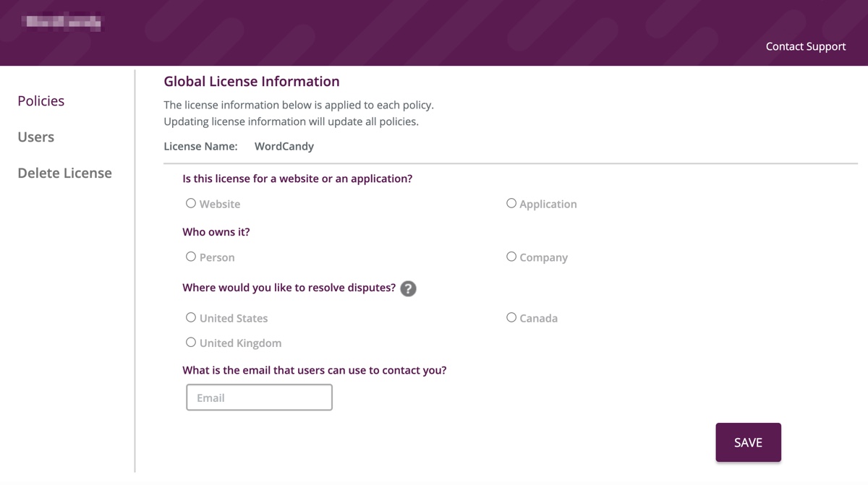The image size is (868, 485).
Task: Select the Application radio button
Action: (511, 203)
